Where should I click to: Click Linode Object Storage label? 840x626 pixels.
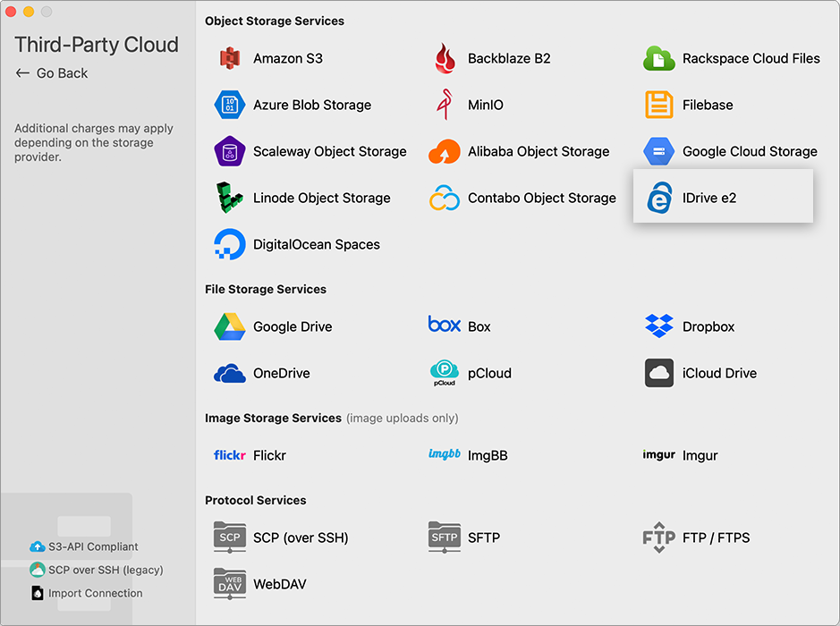322,199
